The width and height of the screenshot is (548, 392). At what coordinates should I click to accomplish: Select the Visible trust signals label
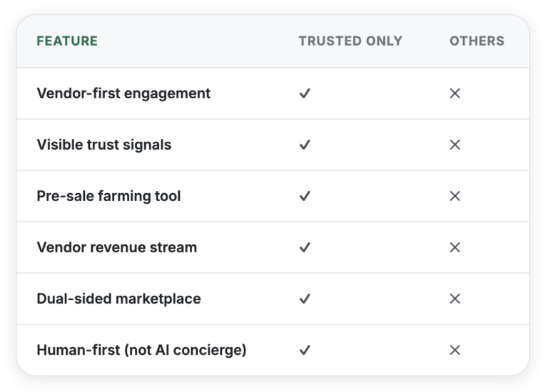[x=104, y=145]
